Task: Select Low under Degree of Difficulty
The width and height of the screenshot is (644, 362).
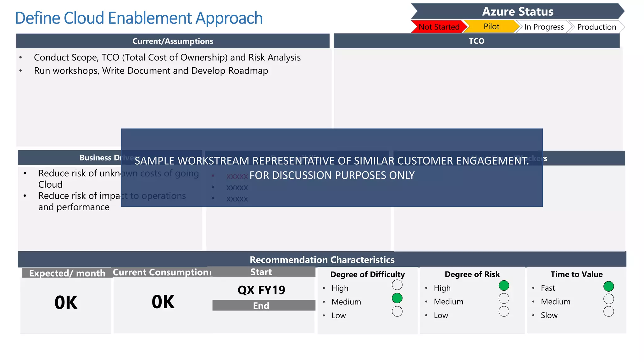Action: pyautogui.click(x=397, y=311)
